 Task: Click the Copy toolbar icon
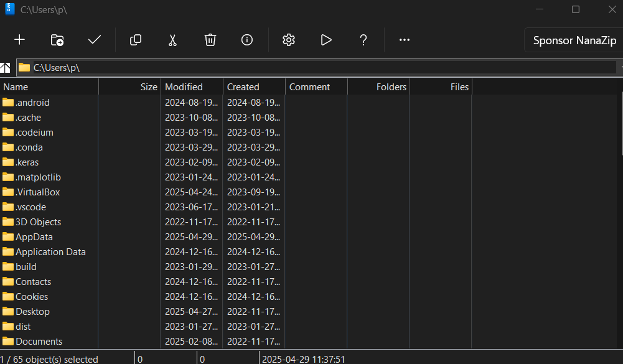(136, 40)
